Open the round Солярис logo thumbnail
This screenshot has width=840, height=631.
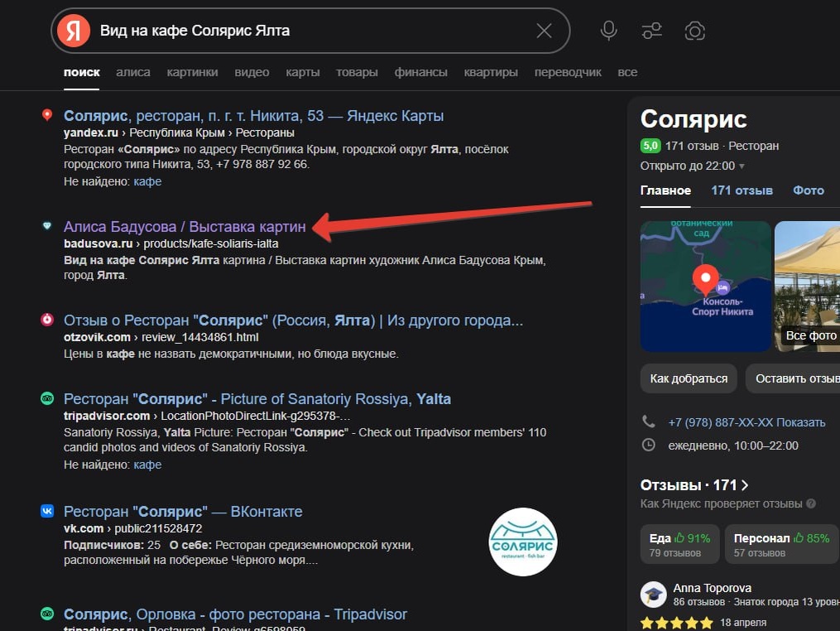523,542
